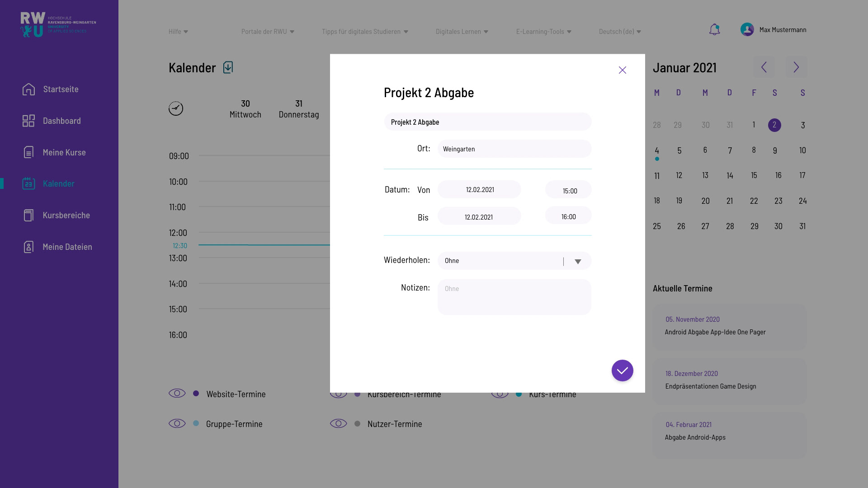Click the clock time icon
The width and height of the screenshot is (868, 488).
click(176, 108)
